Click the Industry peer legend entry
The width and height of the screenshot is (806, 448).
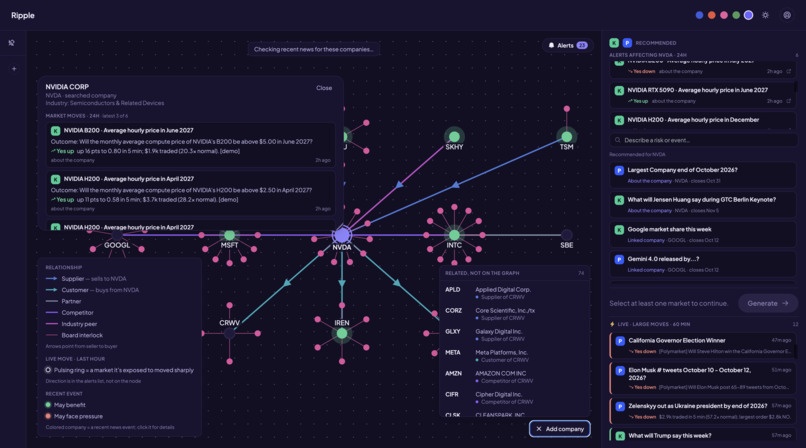tap(71, 324)
